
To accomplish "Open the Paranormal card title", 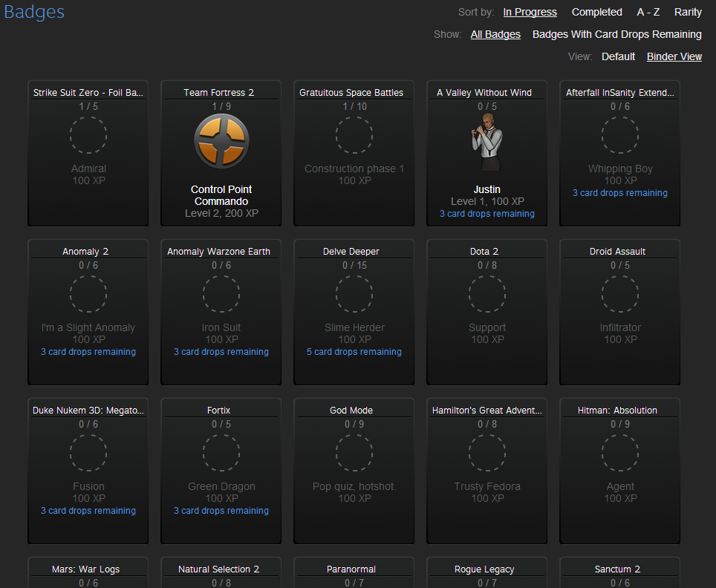I will pos(351,569).
